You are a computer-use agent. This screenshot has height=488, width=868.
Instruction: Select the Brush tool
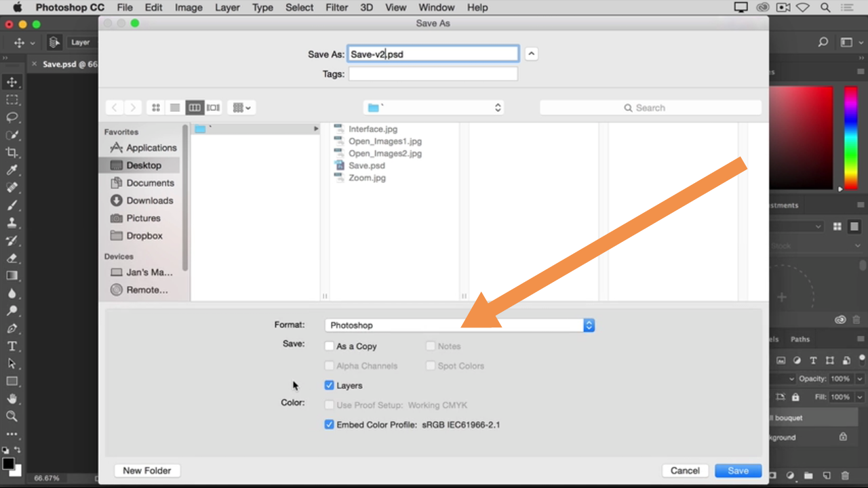[x=12, y=205]
